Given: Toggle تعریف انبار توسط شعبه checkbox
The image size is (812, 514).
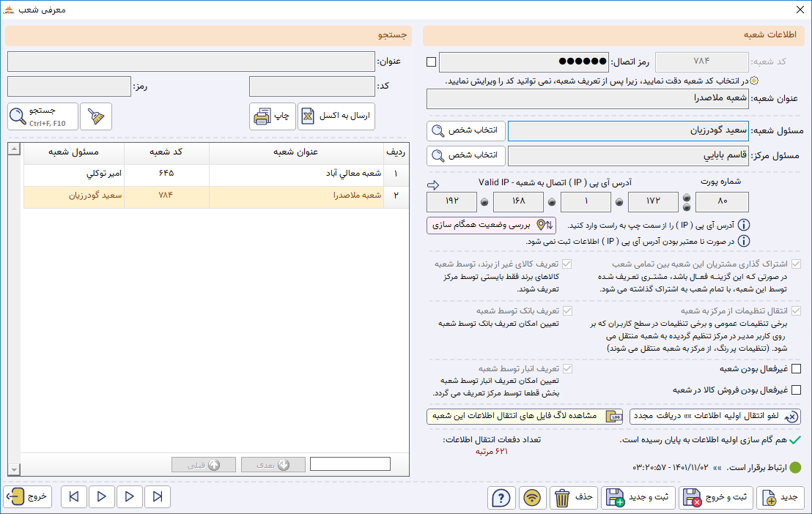Looking at the screenshot, I should [x=567, y=368].
